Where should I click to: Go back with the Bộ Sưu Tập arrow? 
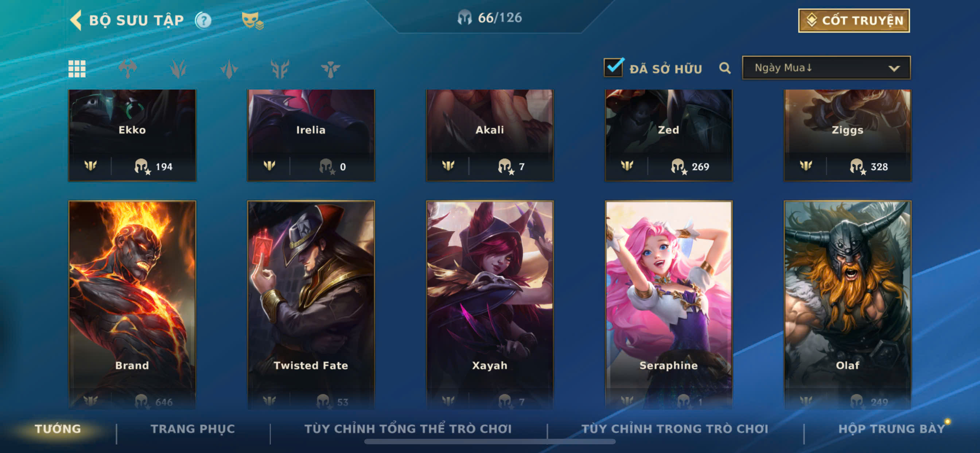[76, 20]
